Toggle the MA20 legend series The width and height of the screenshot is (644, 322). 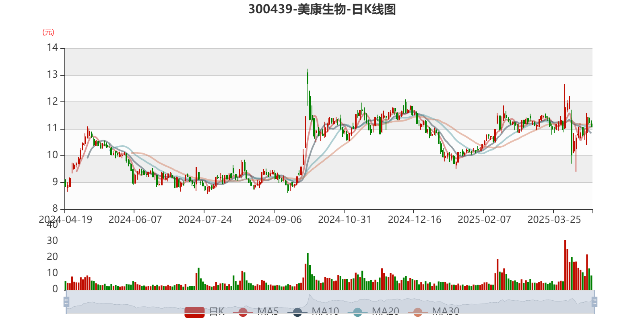point(374,312)
